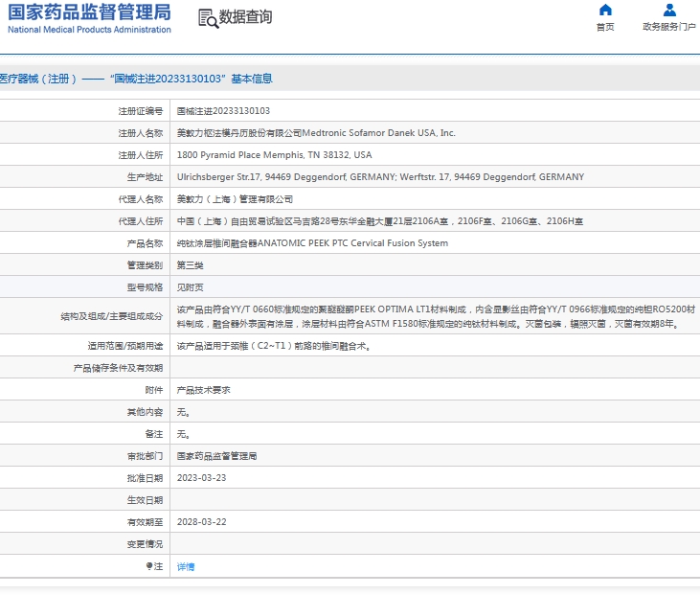Image resolution: width=700 pixels, height=595 pixels.
Task: Click the 代理人名称 label
Action: pos(140,198)
